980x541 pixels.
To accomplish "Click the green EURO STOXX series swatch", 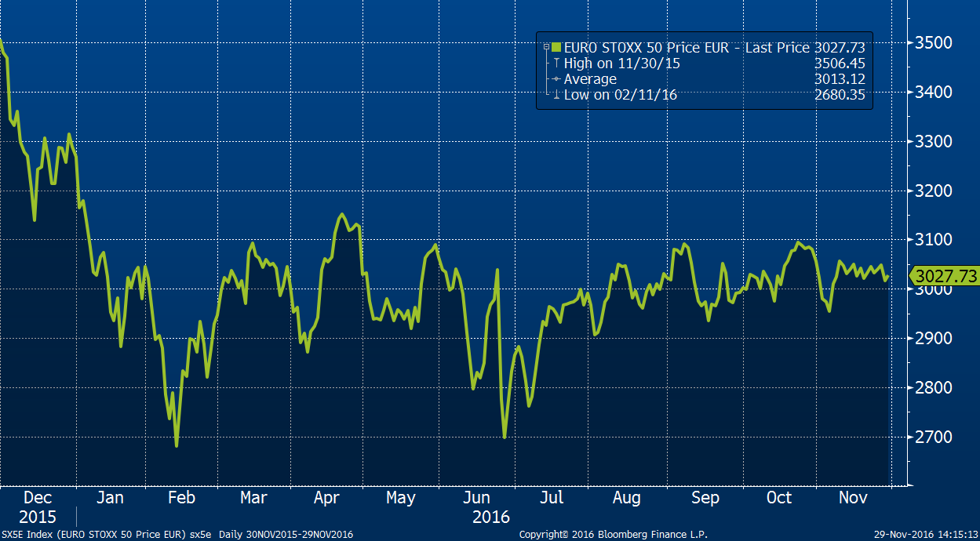I will click(x=557, y=48).
